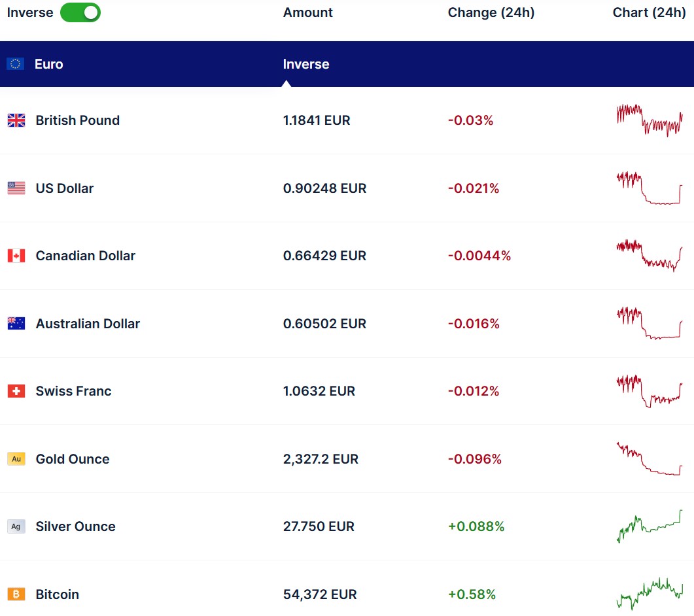This screenshot has width=694, height=616.
Task: Click the Silver Ounce Ag icon
Action: 16,526
